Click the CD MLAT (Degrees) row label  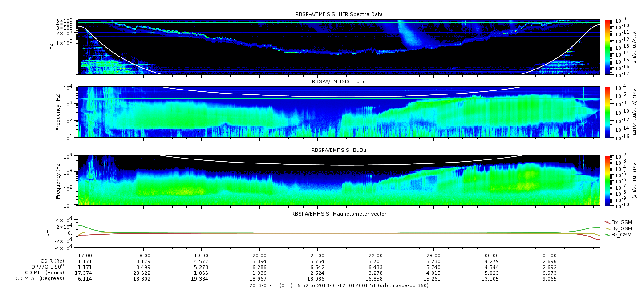click(41, 278)
